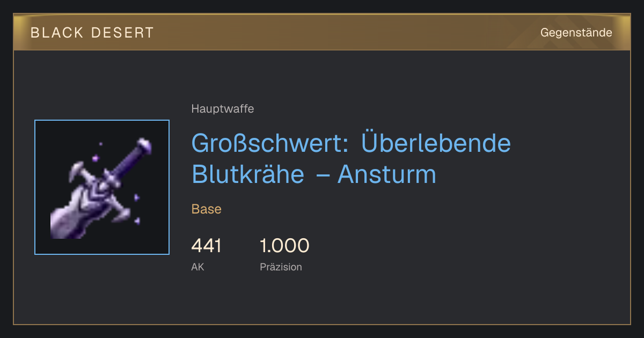Click the sword's pommel in the item icon
This screenshot has width=644, height=338.
click(144, 146)
